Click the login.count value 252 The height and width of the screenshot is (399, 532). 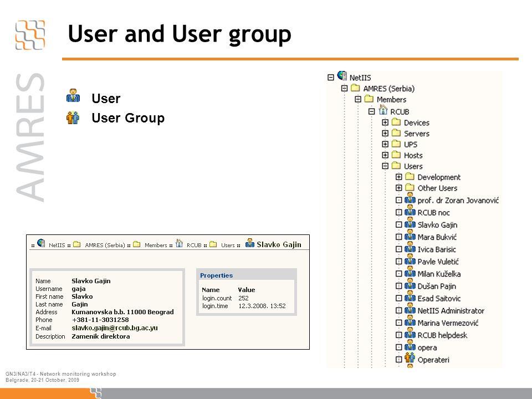click(243, 298)
